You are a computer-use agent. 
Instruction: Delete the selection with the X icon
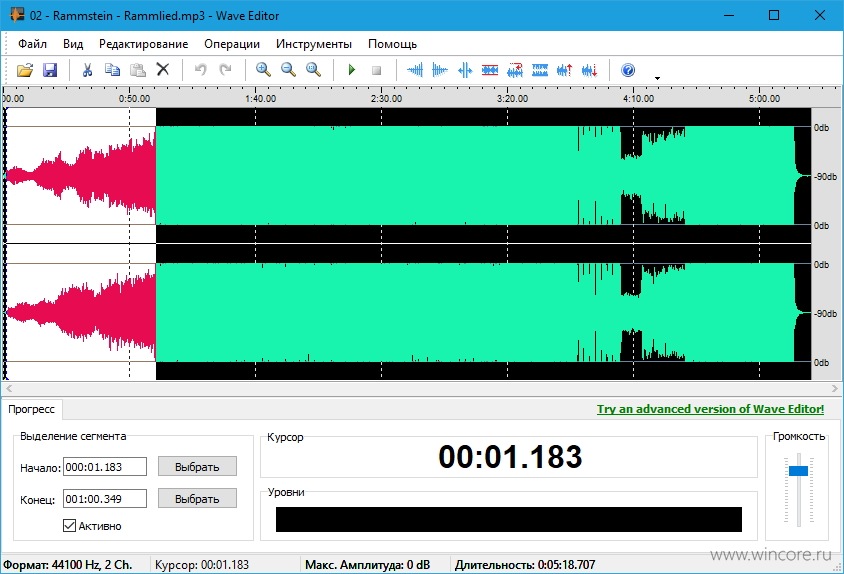click(163, 69)
